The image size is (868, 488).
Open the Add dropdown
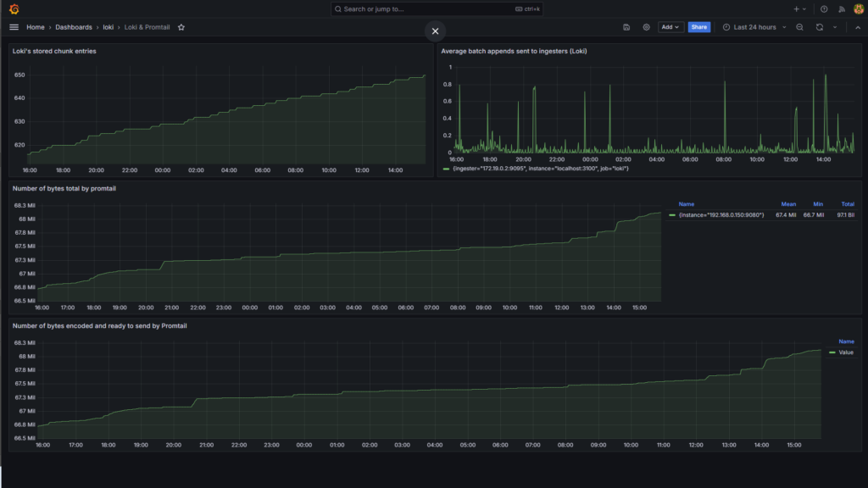670,27
